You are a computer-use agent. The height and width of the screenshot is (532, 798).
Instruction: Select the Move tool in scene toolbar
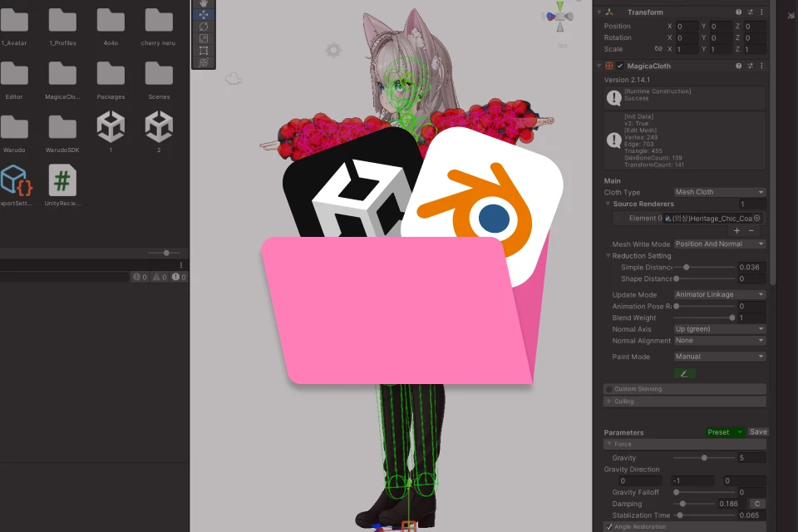[204, 15]
